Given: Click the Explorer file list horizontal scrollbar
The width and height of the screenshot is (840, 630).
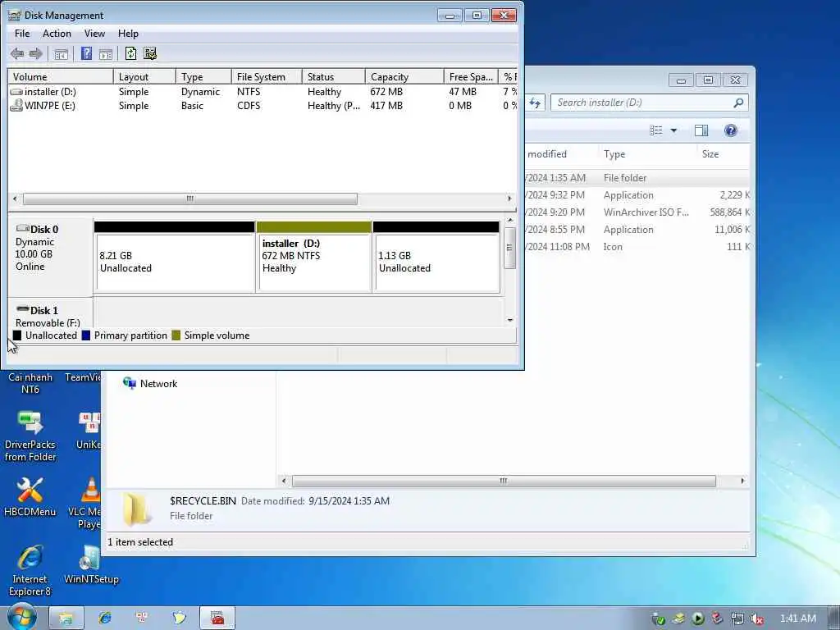Looking at the screenshot, I should pyautogui.click(x=504, y=481).
